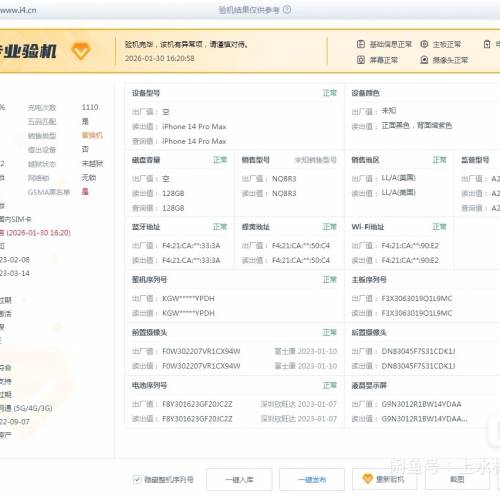Click the 后置摄像头 读出值 DN83045F7S31CDK1J
This screenshot has width=500, height=500.
(x=418, y=366)
